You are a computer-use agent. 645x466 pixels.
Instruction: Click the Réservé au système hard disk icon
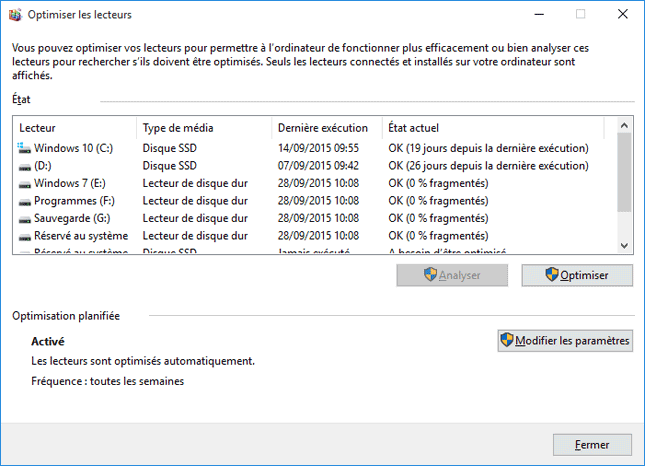click(x=25, y=237)
